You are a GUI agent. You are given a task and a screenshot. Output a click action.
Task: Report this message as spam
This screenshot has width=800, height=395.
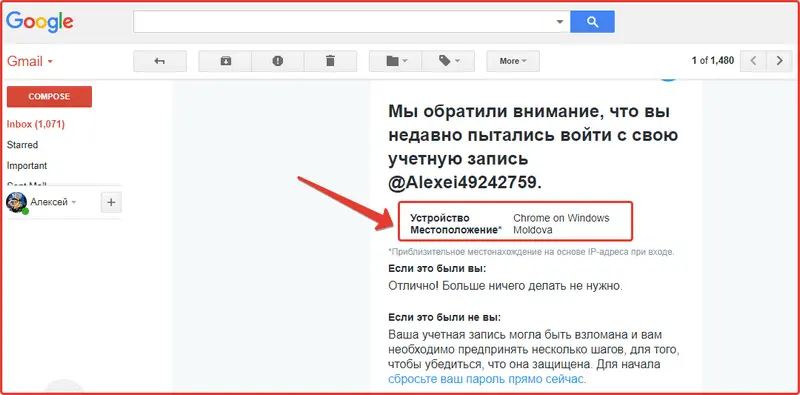pyautogui.click(x=278, y=61)
